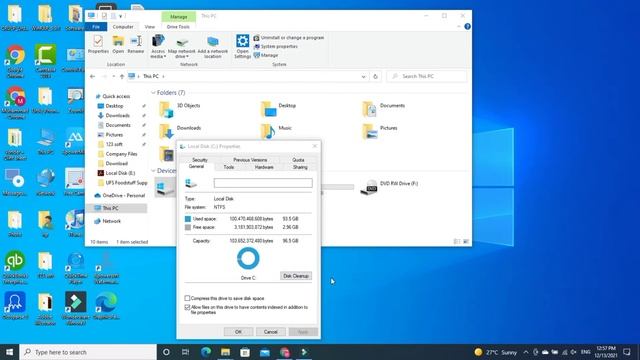The image size is (640, 360).
Task: Click the Google Chrome desktop shortcut
Action: 15,61
